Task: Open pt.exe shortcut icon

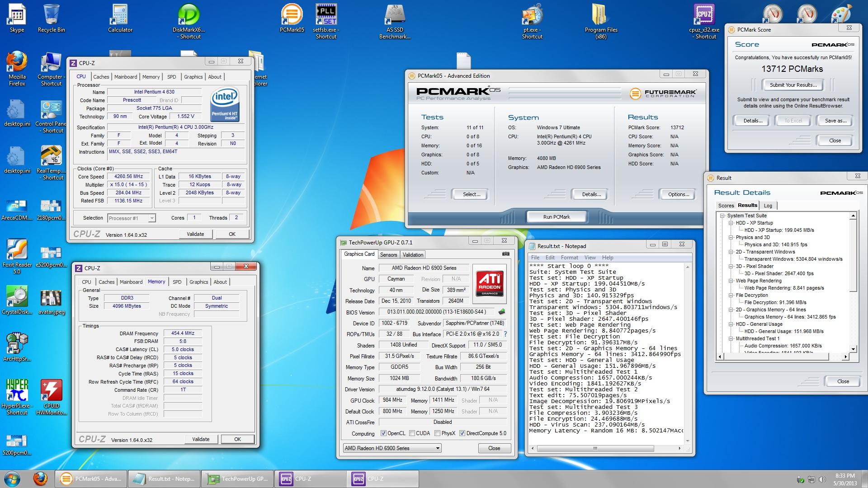Action: click(532, 21)
